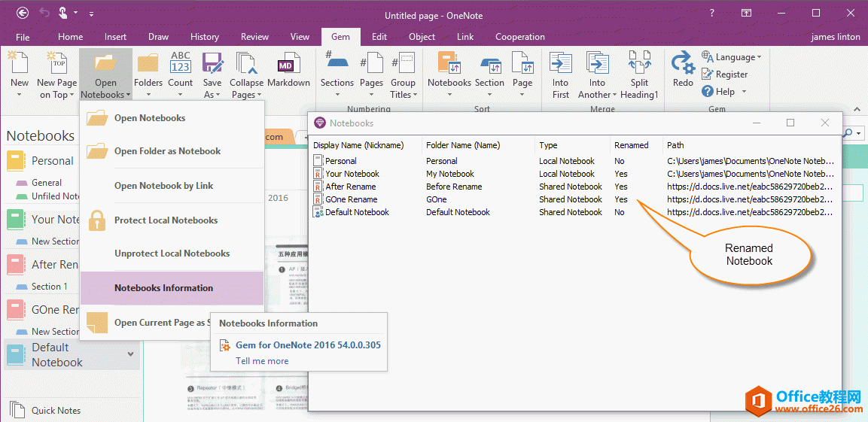Click the Sections numbering icon

pyautogui.click(x=337, y=59)
